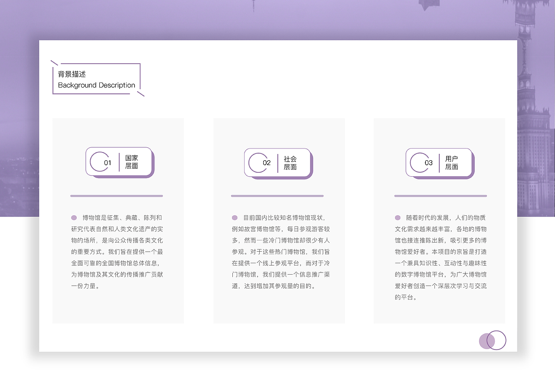This screenshot has height=392, width=555.
Task: Toggle the 国家层面 card selection
Action: (118, 220)
